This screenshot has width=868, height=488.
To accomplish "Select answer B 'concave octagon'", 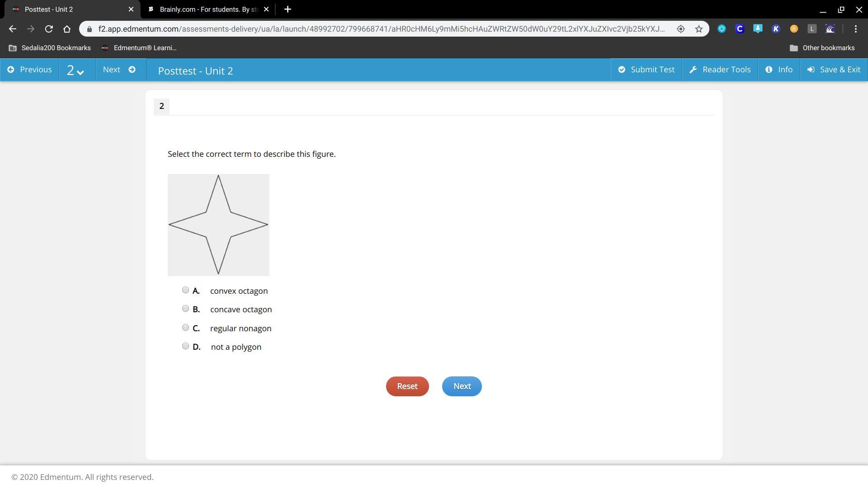I will tap(185, 309).
